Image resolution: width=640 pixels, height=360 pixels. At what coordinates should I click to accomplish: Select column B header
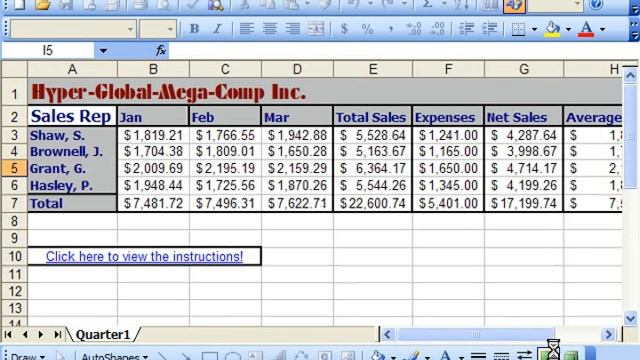pos(153,69)
